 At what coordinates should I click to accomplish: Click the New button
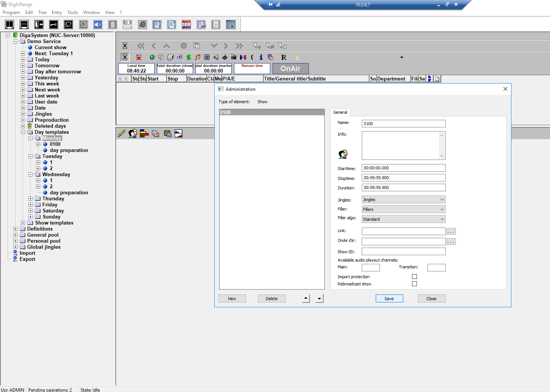point(232,299)
